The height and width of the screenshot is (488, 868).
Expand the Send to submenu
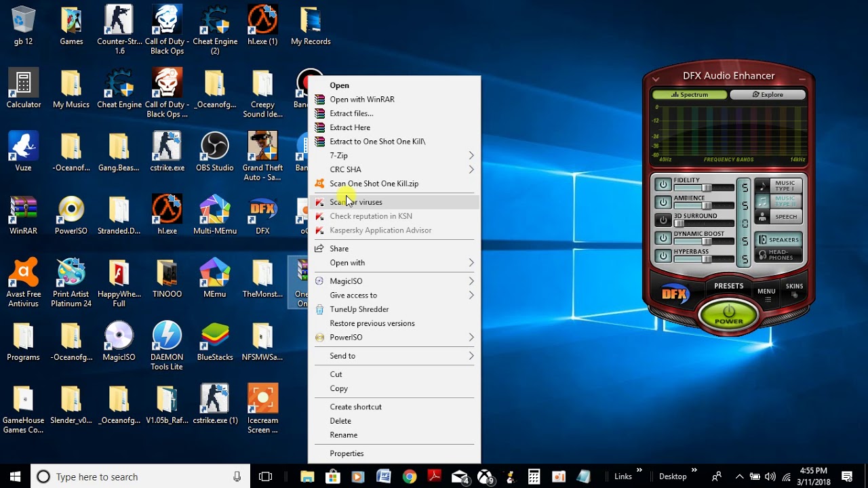coord(394,355)
